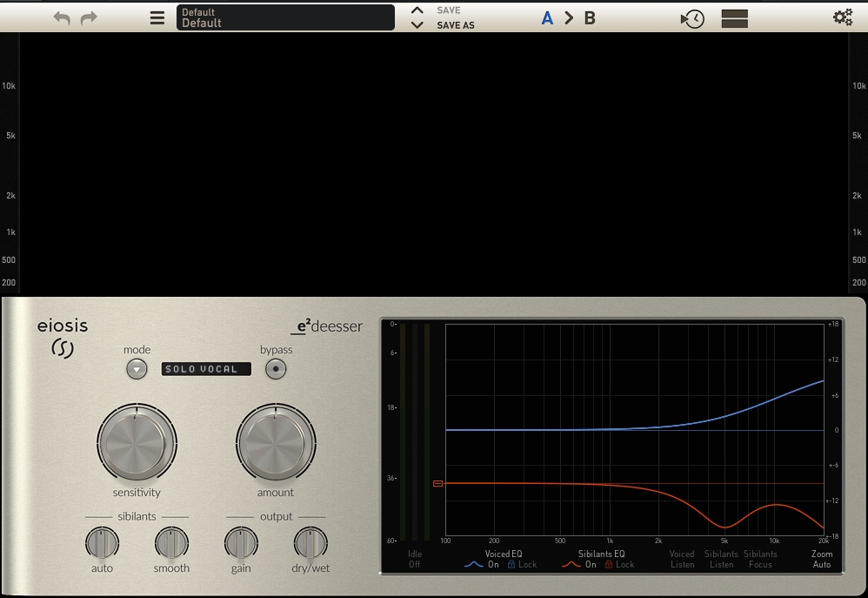868x598 pixels.
Task: Select the next preset with down chevron
Action: click(417, 25)
